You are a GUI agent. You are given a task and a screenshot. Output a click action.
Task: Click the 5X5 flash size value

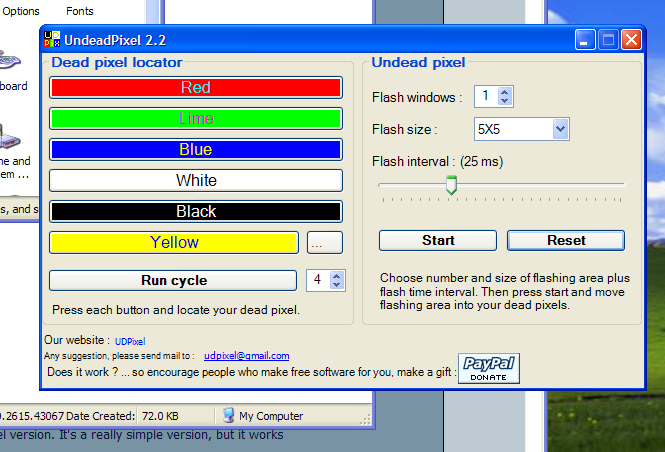pos(489,129)
